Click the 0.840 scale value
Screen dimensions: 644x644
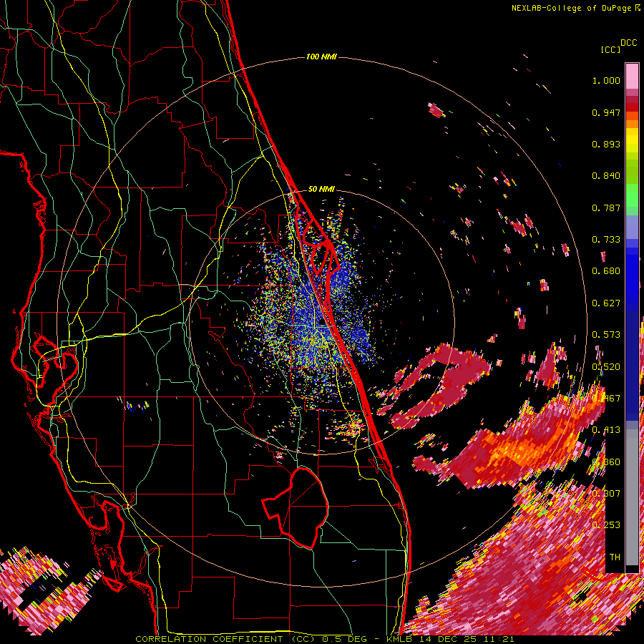pos(606,176)
